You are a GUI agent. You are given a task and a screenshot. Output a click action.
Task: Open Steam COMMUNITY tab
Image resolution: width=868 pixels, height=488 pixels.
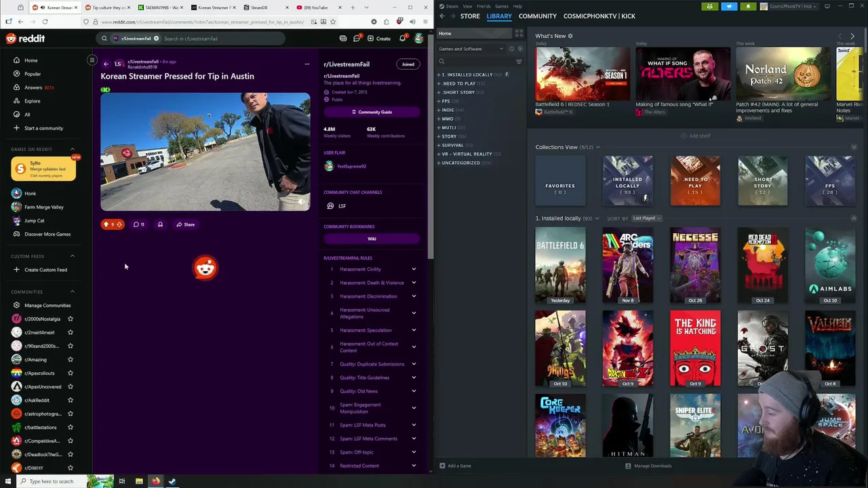537,16
